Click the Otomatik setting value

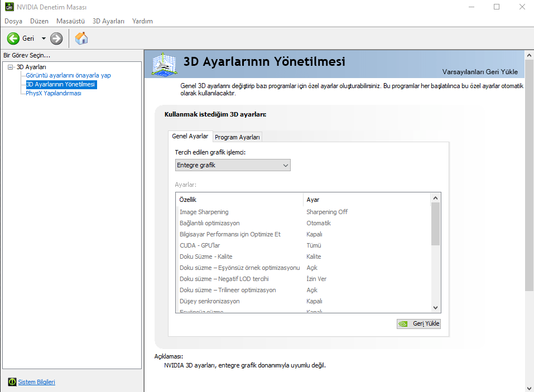click(319, 223)
